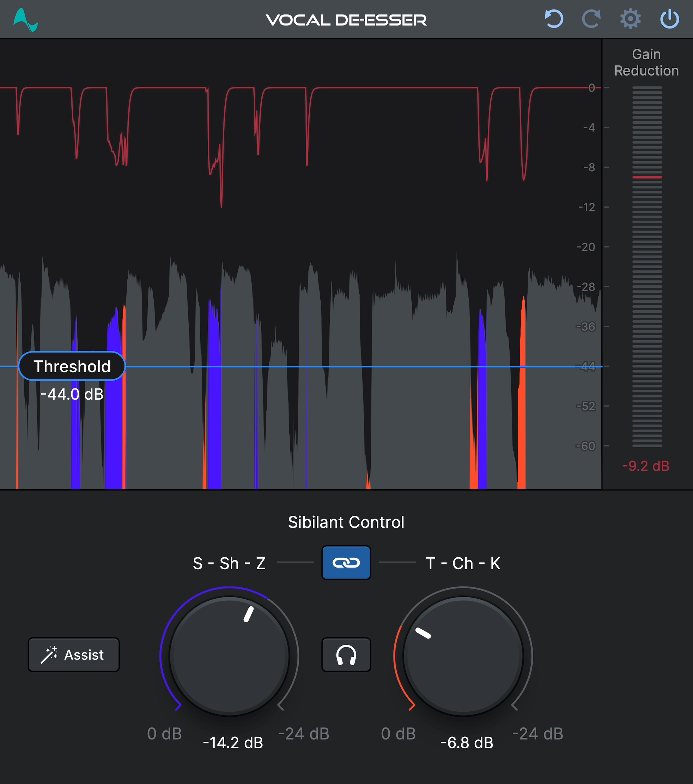Toggle the sibilant link chain button
The height and width of the screenshot is (784, 693).
346,562
